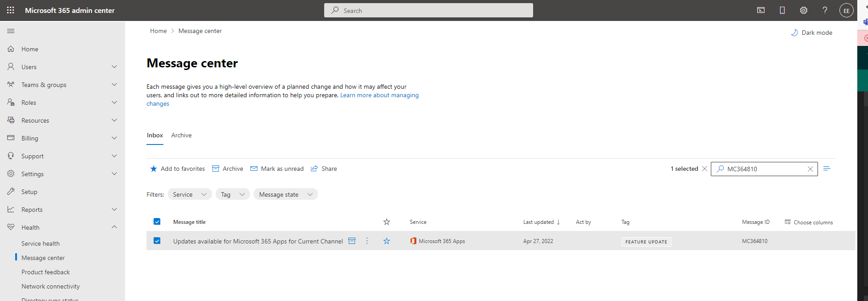Click the MC364810 message search field
This screenshot has width=868, height=301.
[764, 169]
